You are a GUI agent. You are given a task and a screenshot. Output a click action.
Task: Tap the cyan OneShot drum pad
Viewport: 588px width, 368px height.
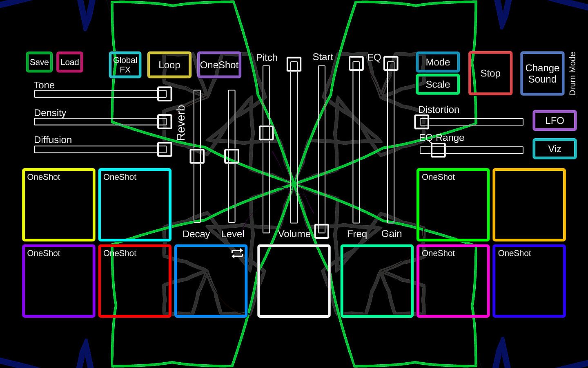point(135,205)
